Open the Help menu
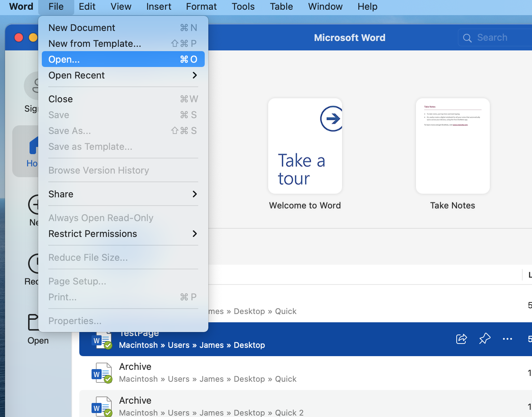The width and height of the screenshot is (532, 417). click(368, 6)
